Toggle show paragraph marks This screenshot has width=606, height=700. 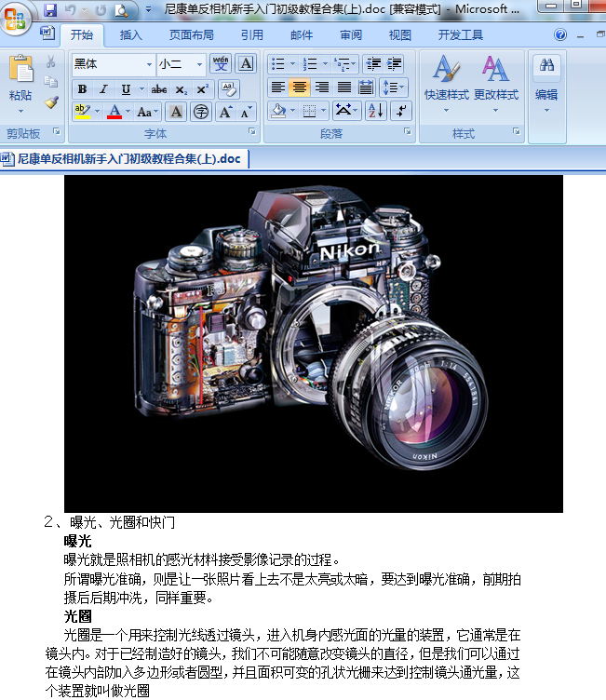point(400,111)
